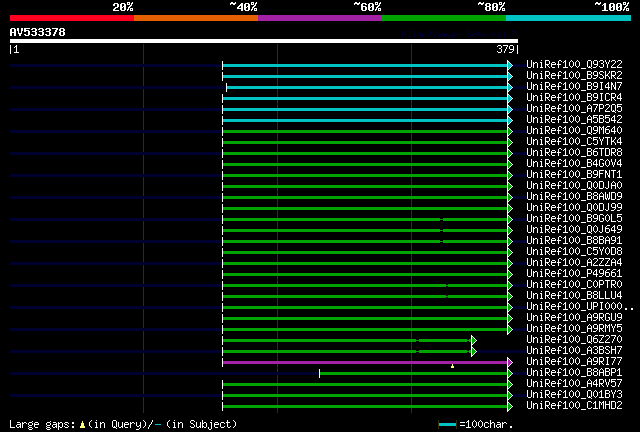This screenshot has height=432, width=640.
Task: Click the arrowhead ending the A3BSH7 alignment
Action: coord(474,351)
